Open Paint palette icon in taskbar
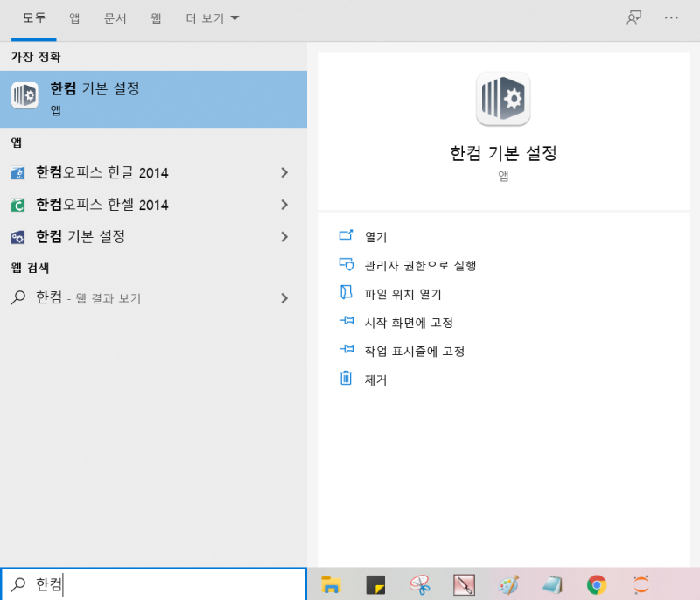This screenshot has width=700, height=600. (x=508, y=584)
